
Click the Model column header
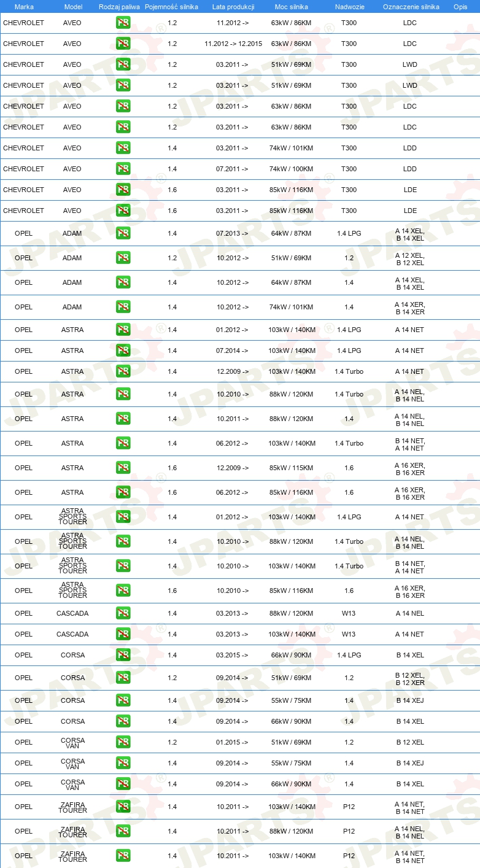point(73,7)
